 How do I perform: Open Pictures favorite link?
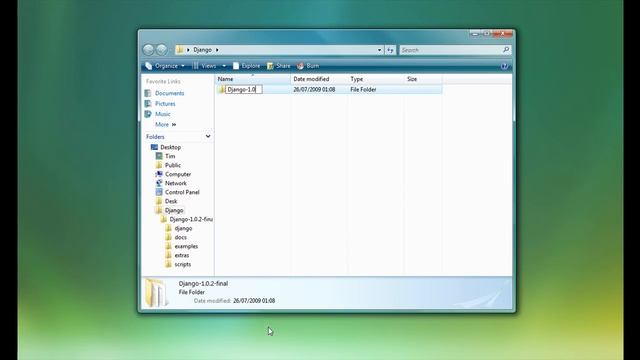coord(165,104)
